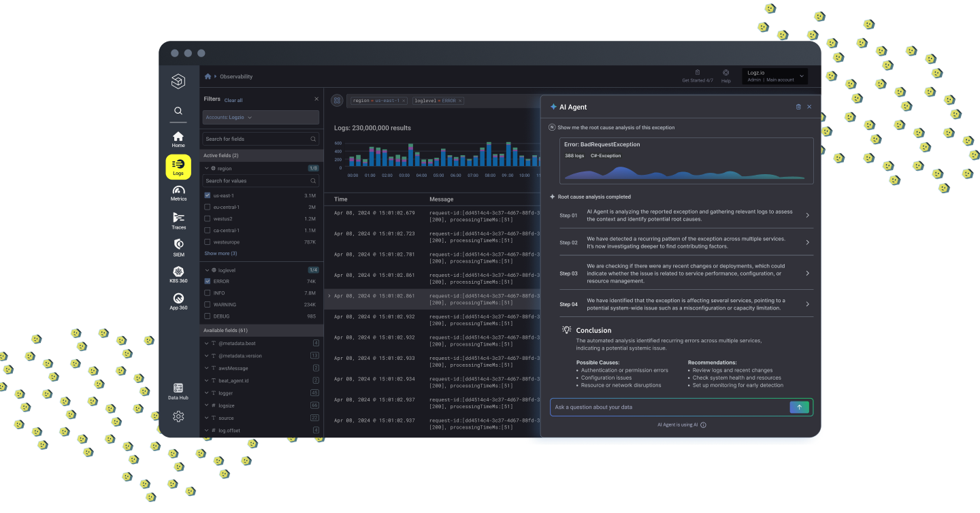The height and width of the screenshot is (513, 980).
Task: Click the Logz.io cube logo in sidebar
Action: [x=178, y=82]
